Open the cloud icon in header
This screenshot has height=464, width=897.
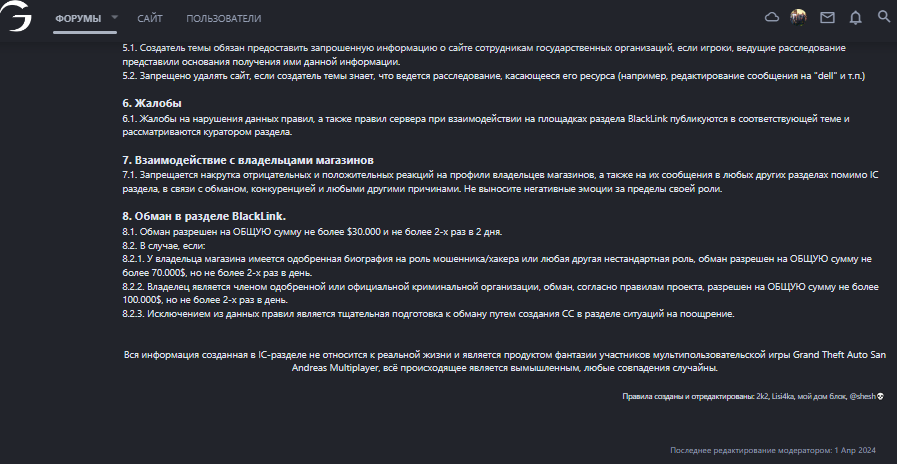[x=771, y=17]
